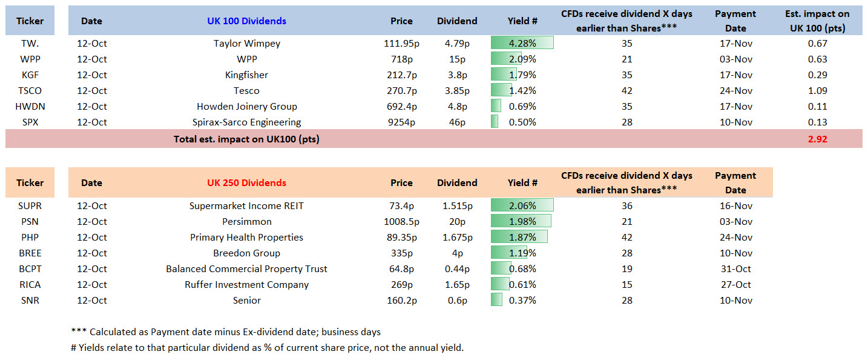Select the BREE ticker cell
868x360 pixels.
click(x=30, y=253)
